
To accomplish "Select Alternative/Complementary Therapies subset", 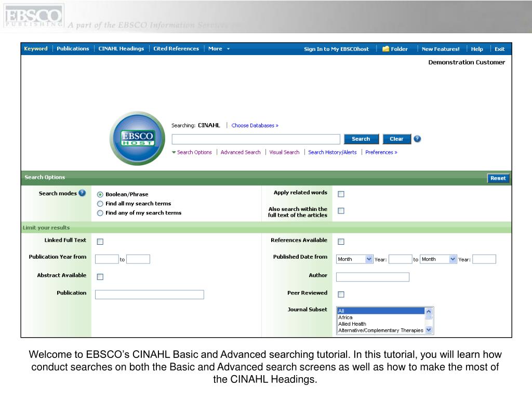I will point(381,330).
